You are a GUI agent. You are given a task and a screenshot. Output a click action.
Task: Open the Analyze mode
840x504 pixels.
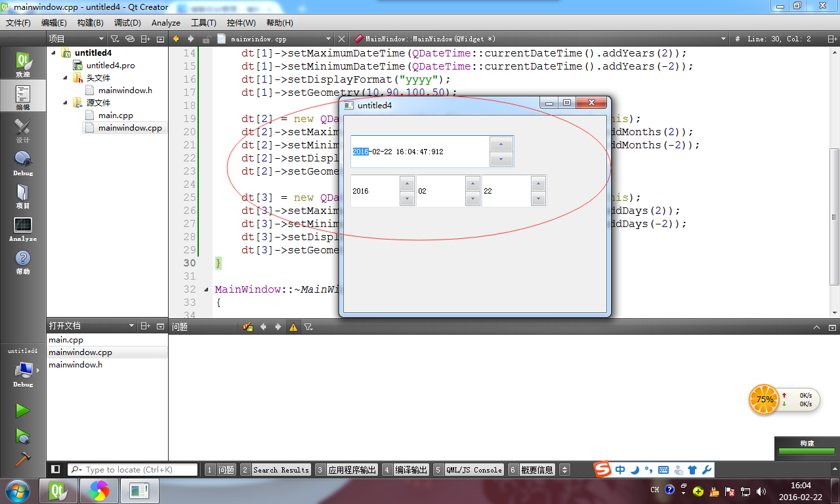click(x=23, y=228)
